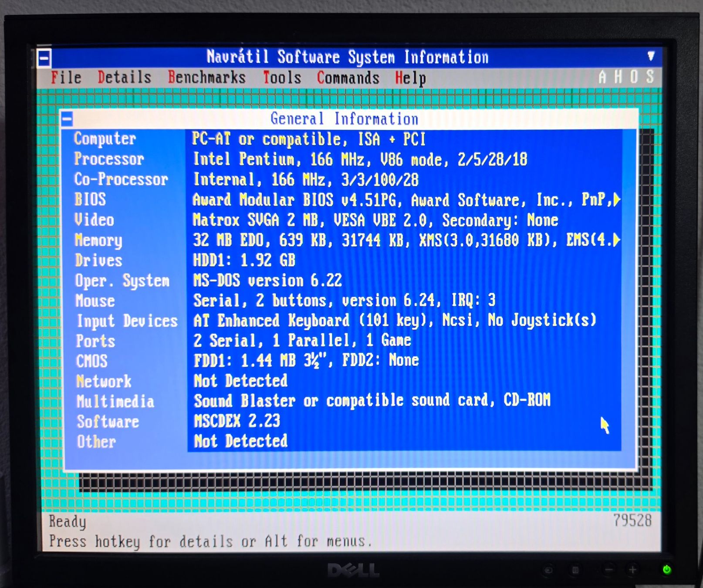703x588 pixels.
Task: Click the A indicator in the menu bar
Action: coord(602,77)
